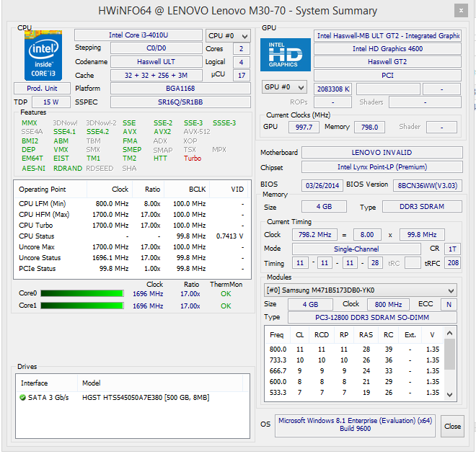
Task: Click the Intel Core i3 logo
Action: click(x=43, y=55)
